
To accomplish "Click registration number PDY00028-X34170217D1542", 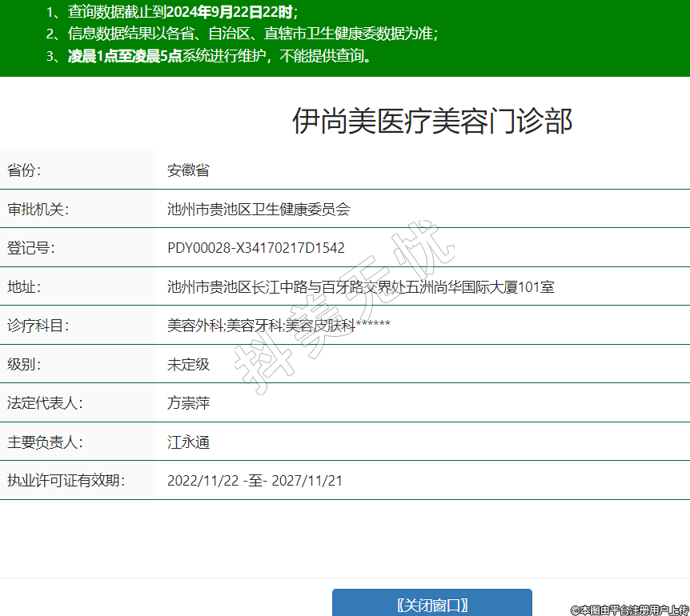I will (256, 248).
